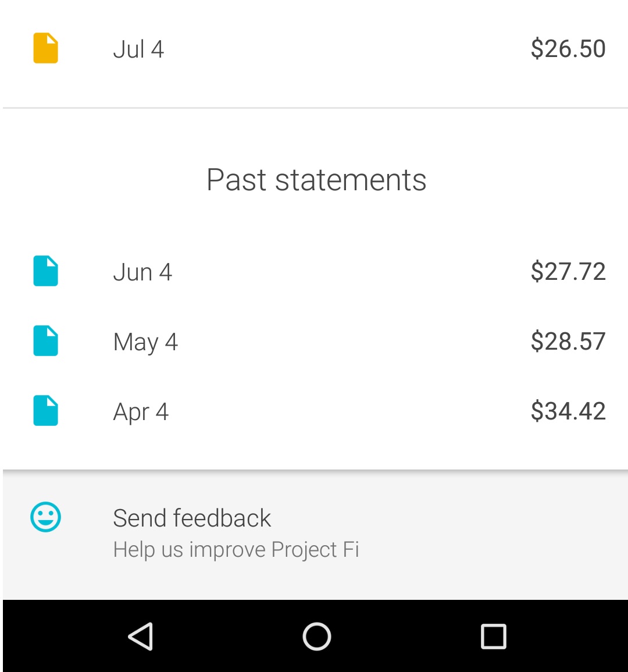Open the May 4 past statement

145,342
